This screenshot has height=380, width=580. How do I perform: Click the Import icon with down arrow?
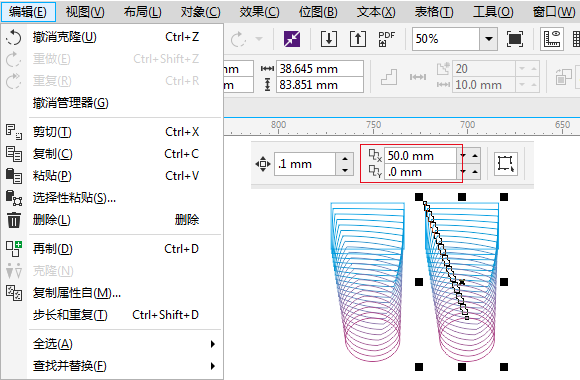(329, 38)
